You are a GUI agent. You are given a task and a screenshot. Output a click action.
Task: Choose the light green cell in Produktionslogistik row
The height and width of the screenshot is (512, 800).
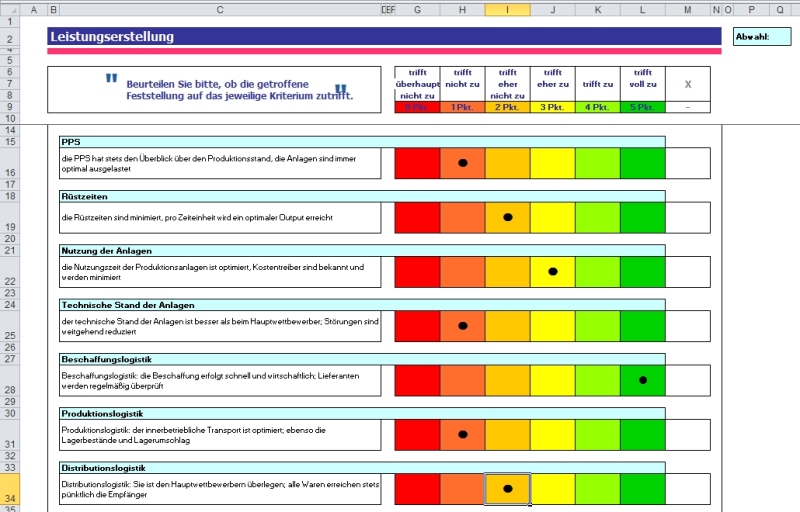coord(597,434)
